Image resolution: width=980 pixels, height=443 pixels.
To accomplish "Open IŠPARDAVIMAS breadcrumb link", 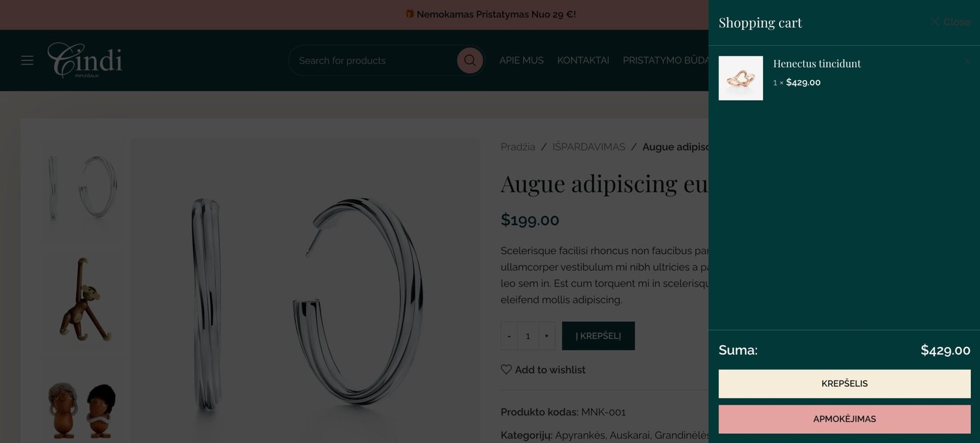I will tap(589, 147).
